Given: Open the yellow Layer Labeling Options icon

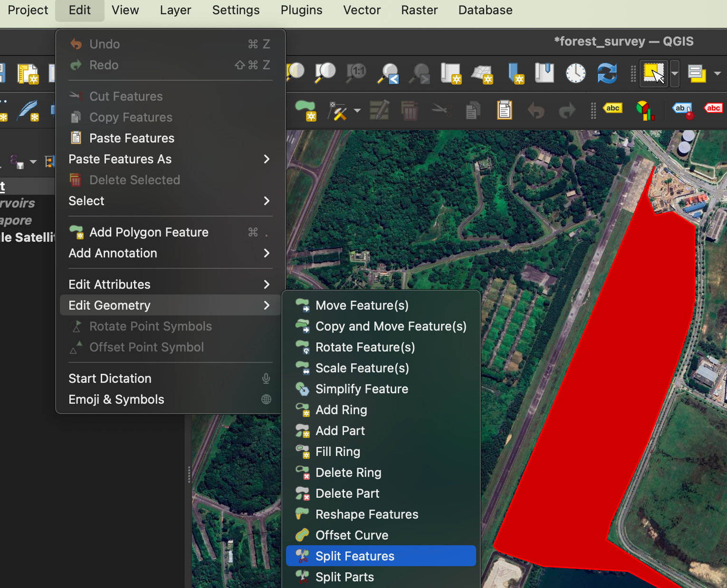Looking at the screenshot, I should pos(612,109).
